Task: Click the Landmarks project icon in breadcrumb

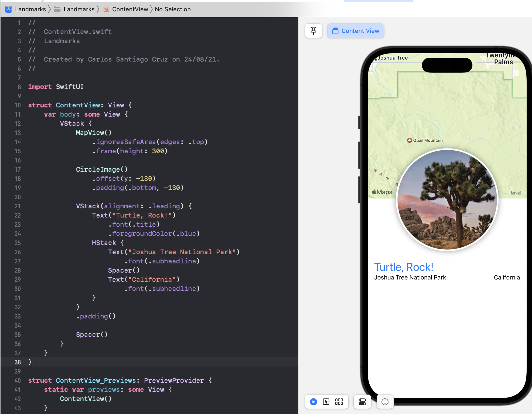Action: pyautogui.click(x=9, y=9)
